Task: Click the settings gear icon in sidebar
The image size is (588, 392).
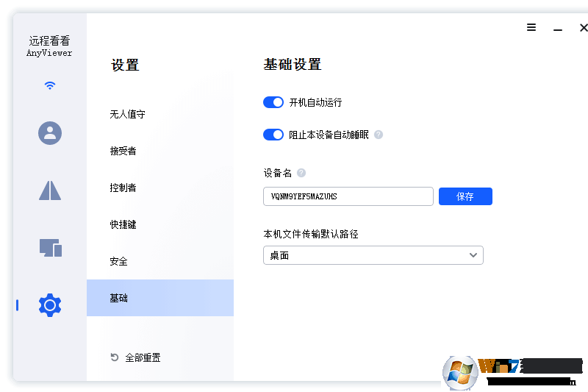Action: point(50,304)
